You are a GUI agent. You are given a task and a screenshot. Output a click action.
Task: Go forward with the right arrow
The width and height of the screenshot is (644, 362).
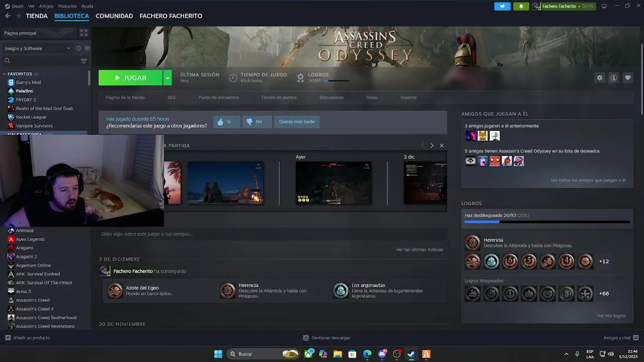click(x=18, y=16)
